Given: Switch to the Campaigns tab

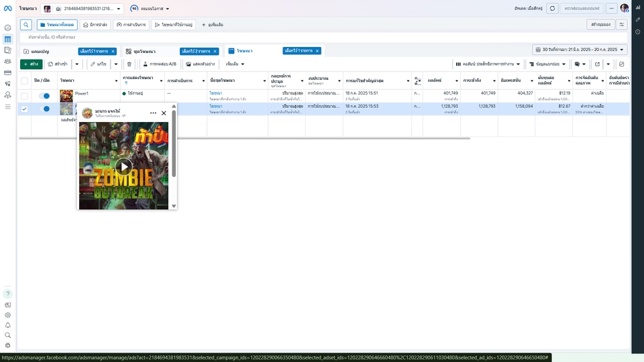Looking at the screenshot, I should [x=40, y=51].
